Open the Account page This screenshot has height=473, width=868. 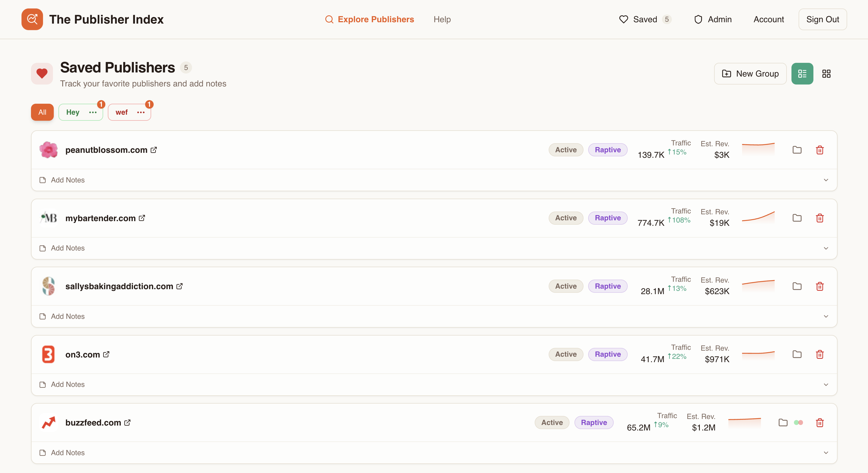[769, 19]
